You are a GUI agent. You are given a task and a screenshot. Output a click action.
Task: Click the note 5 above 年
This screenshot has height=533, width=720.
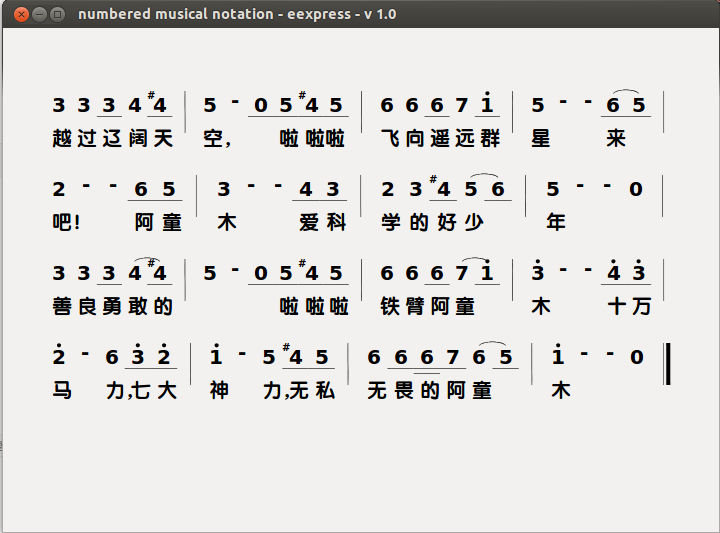click(553, 189)
